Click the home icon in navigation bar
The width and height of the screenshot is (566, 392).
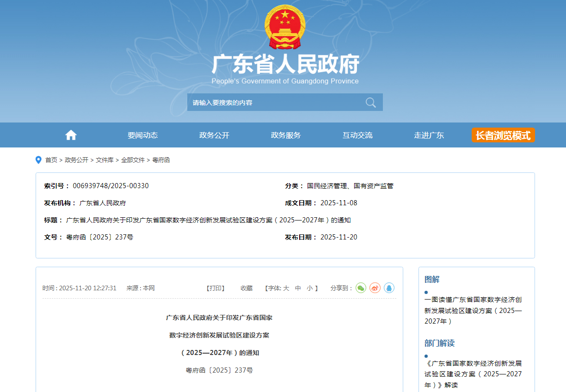pos(71,135)
